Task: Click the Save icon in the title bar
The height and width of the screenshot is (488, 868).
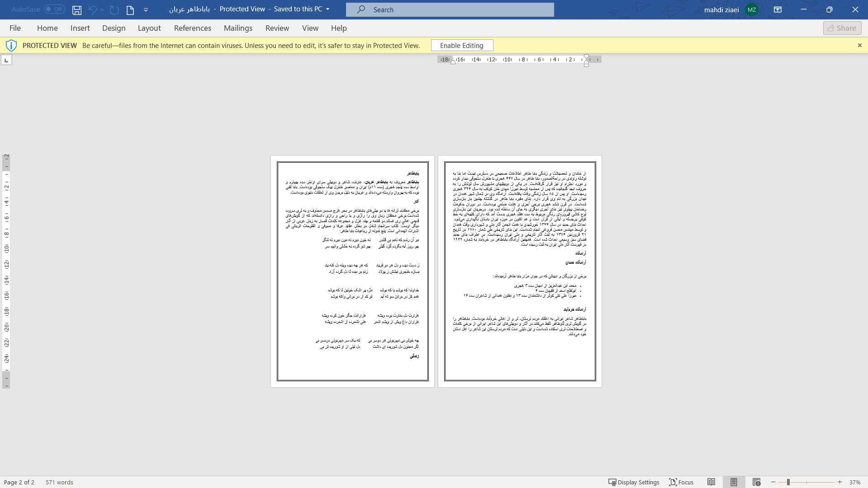Action: pyautogui.click(x=77, y=9)
